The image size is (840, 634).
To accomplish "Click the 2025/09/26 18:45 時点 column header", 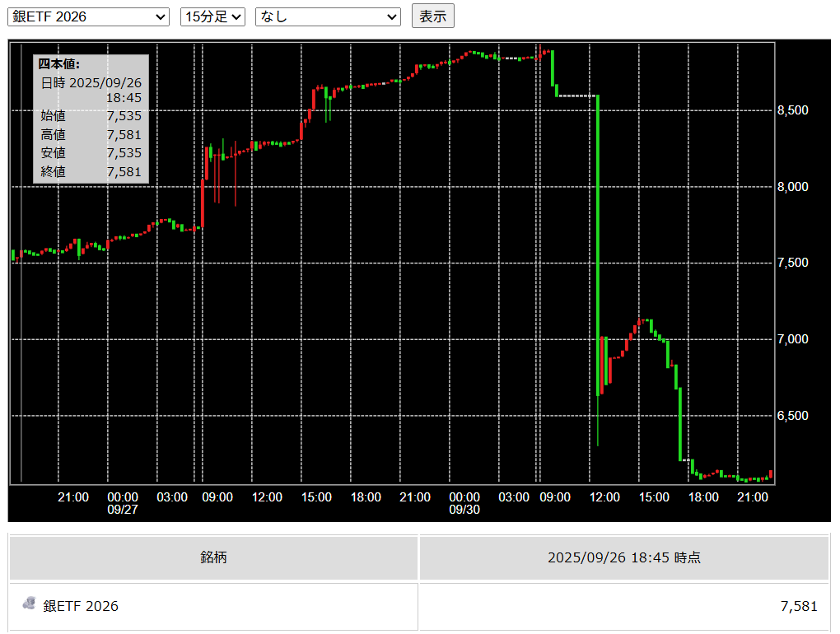I will click(624, 557).
